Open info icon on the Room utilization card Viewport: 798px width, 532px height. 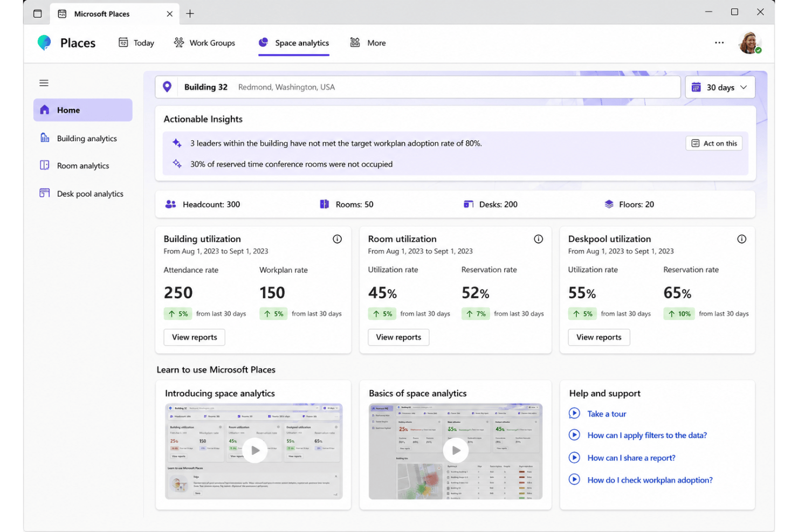coord(538,239)
